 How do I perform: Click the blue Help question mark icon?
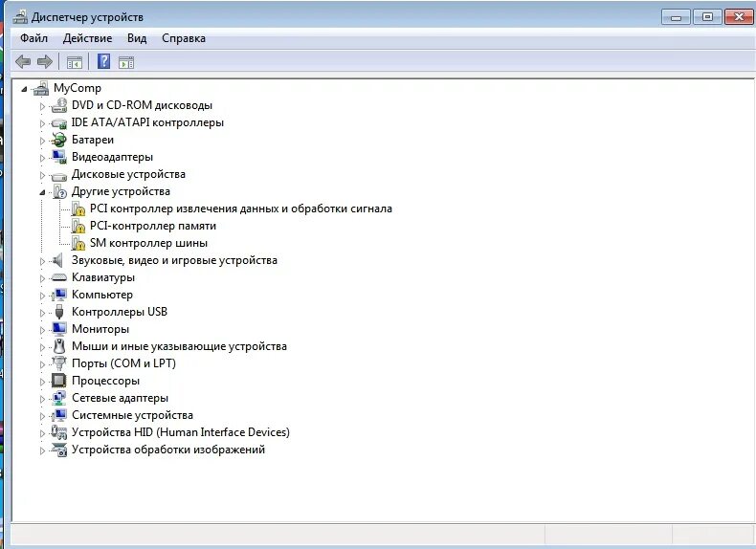[x=103, y=61]
